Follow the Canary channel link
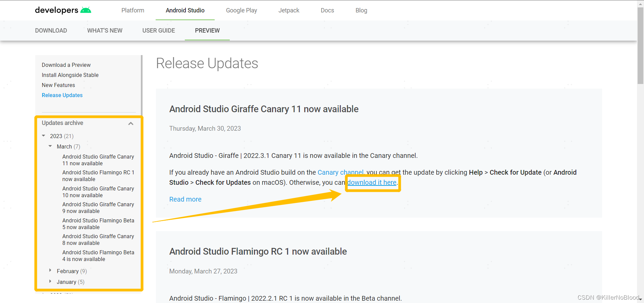 tap(340, 172)
